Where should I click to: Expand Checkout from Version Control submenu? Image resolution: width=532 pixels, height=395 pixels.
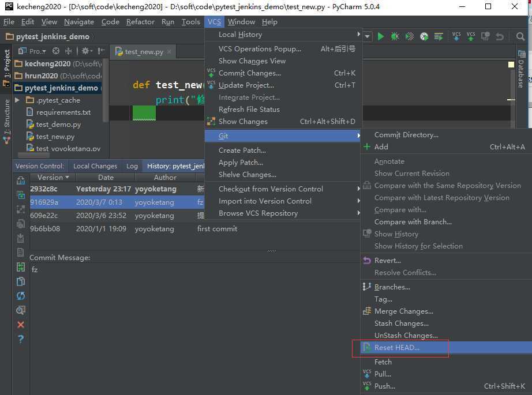(x=283, y=189)
